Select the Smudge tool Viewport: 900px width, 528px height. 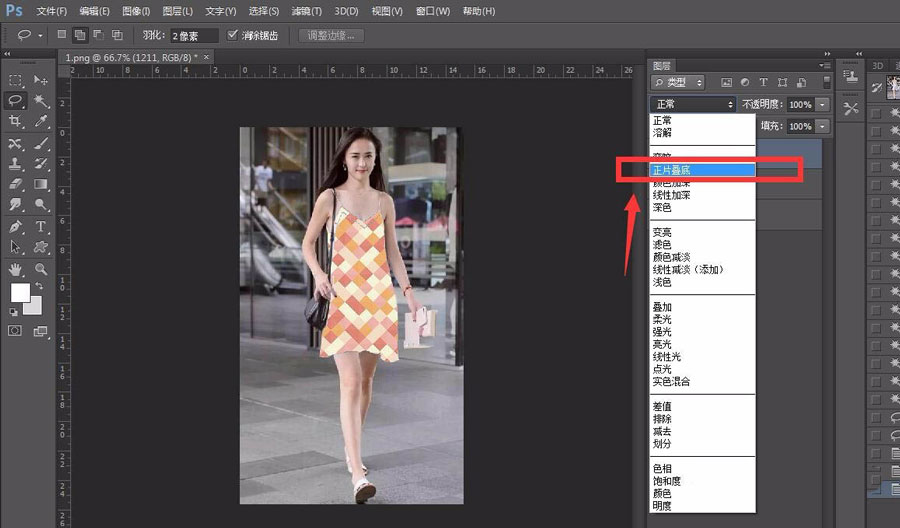pyautogui.click(x=15, y=204)
